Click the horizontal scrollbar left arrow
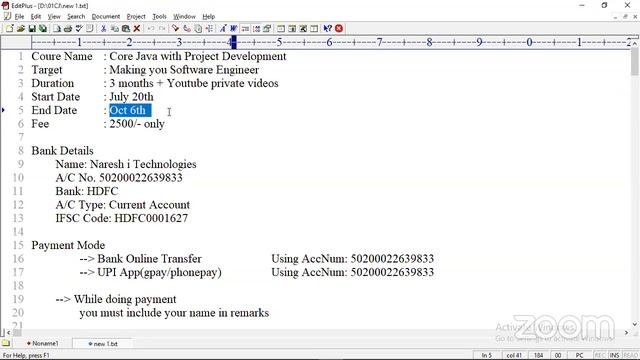The image size is (640, 360). [x=9, y=333]
